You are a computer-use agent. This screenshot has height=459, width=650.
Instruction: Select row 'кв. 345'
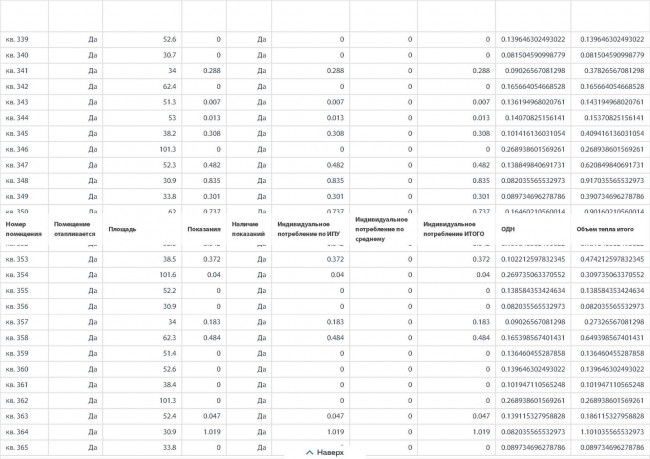pyautogui.click(x=325, y=134)
